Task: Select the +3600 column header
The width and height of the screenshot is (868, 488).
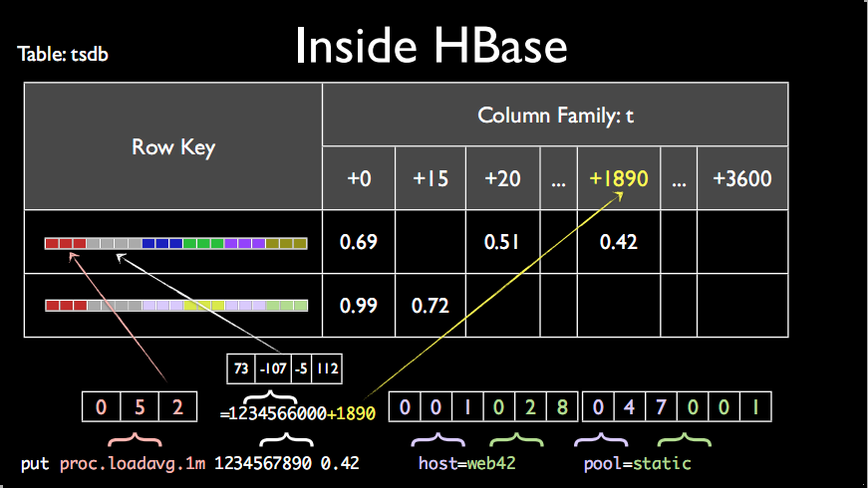Action: pyautogui.click(x=742, y=178)
